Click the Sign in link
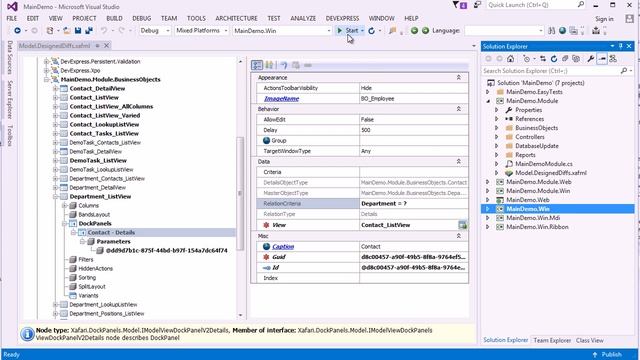 coord(604,19)
